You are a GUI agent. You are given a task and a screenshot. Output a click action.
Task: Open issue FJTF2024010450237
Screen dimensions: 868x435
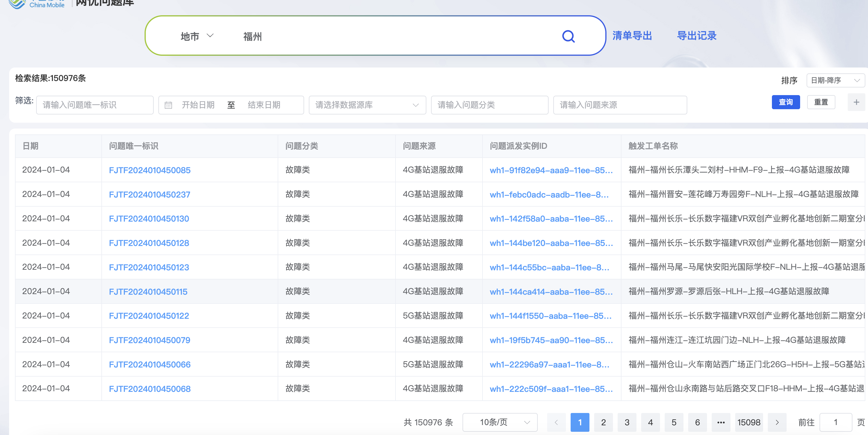click(x=150, y=195)
